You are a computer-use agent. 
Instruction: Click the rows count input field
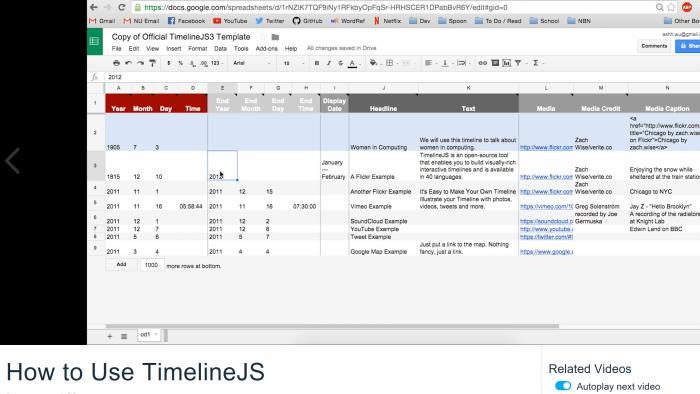pyautogui.click(x=152, y=265)
